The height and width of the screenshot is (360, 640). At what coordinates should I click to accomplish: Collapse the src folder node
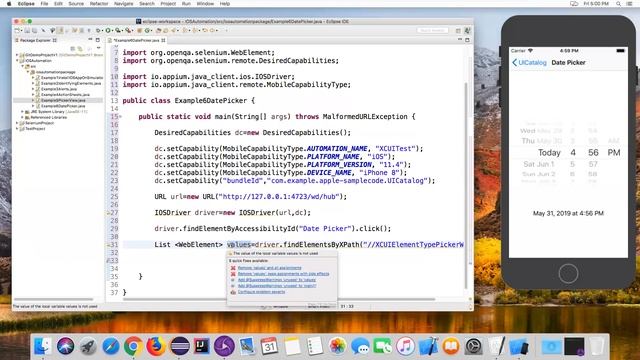click(22, 66)
